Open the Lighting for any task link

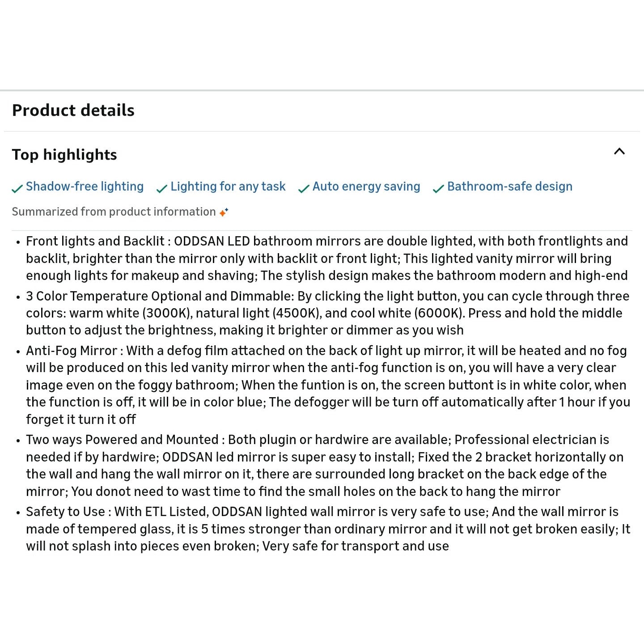pos(228,186)
